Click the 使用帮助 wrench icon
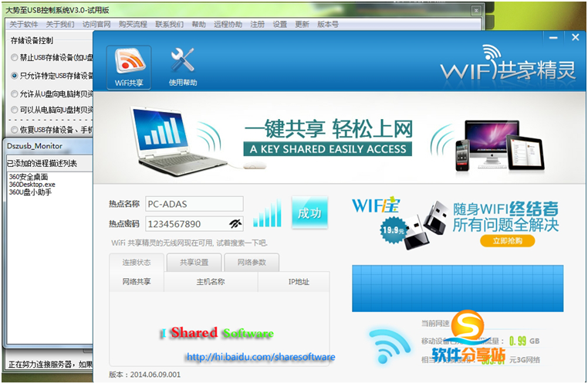The width and height of the screenshot is (588, 384). [x=183, y=66]
